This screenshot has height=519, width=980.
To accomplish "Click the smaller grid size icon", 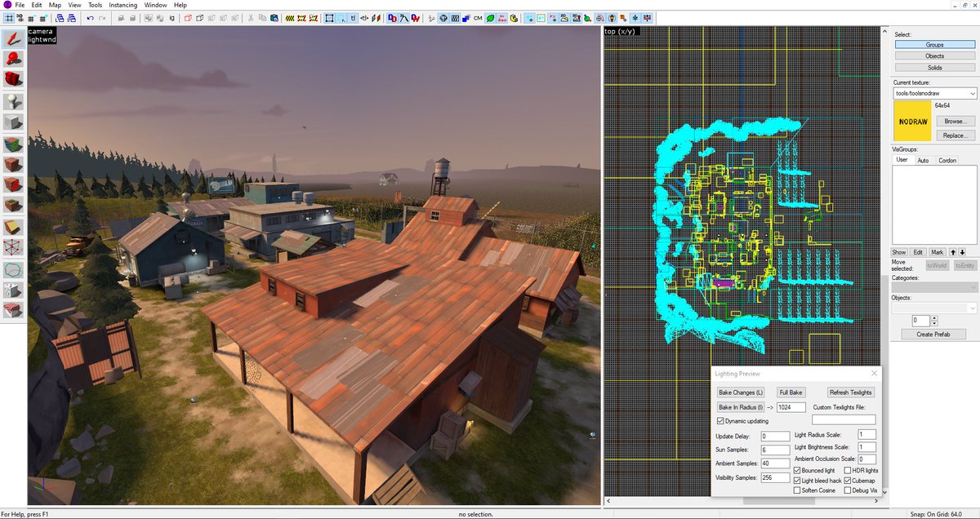I will pos(31,18).
